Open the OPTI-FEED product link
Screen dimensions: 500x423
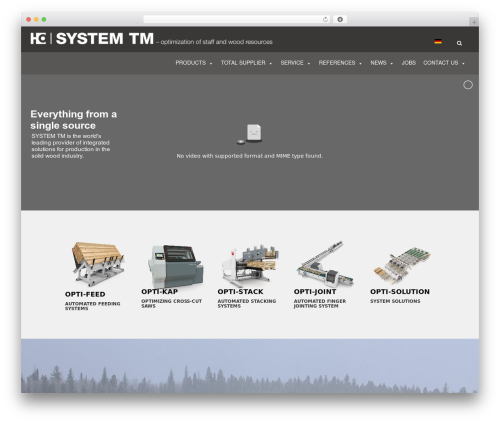click(x=85, y=294)
